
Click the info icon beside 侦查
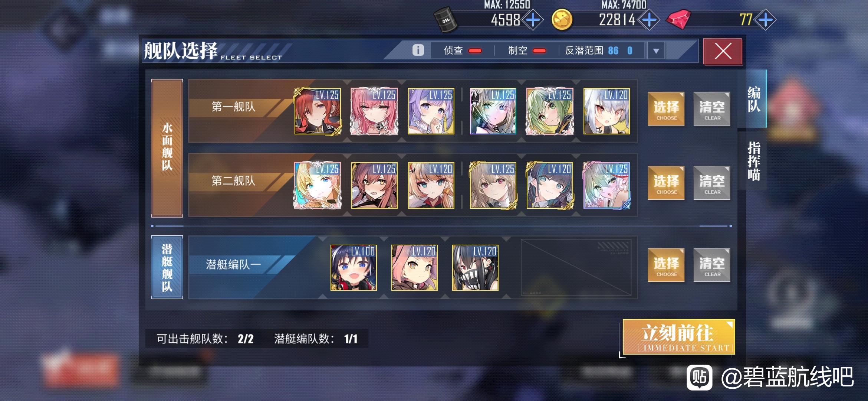tap(418, 50)
